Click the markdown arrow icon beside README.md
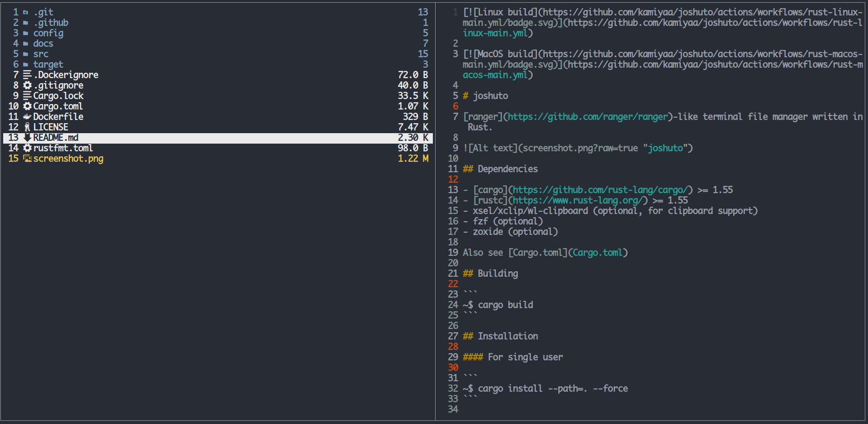Viewport: 868px width, 424px height. (27, 138)
